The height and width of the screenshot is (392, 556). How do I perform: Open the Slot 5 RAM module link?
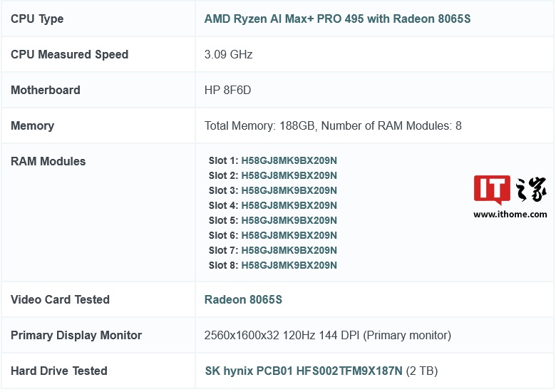pyautogui.click(x=289, y=220)
